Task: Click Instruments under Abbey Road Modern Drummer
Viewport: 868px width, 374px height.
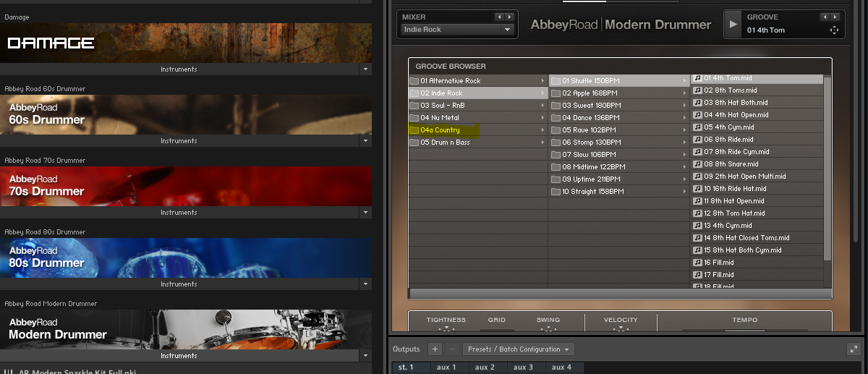Action: coord(179,356)
